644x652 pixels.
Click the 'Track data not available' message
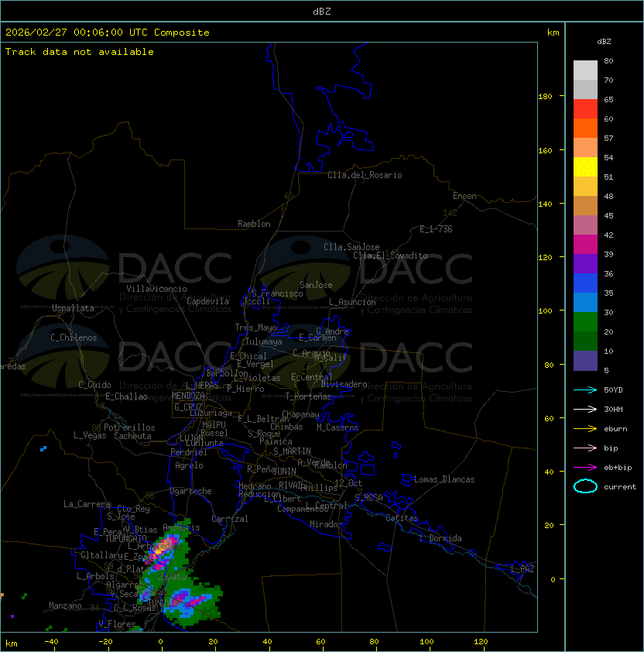[80, 52]
